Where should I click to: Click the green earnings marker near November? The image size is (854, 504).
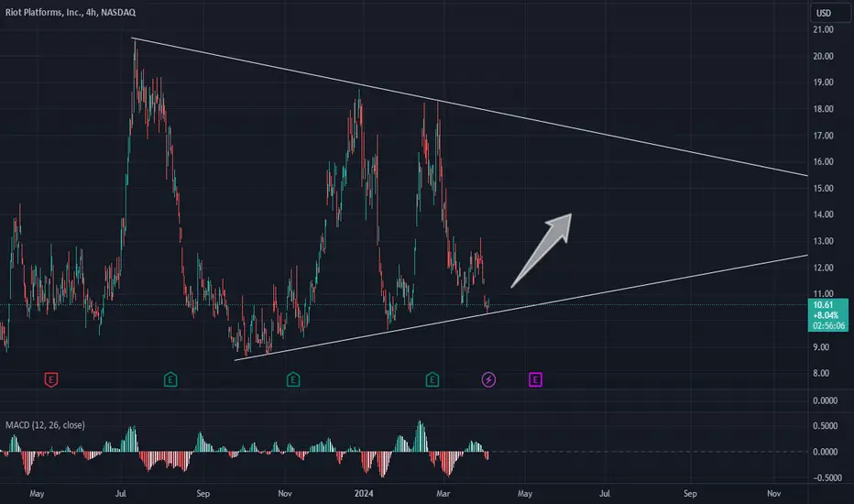coord(293,379)
